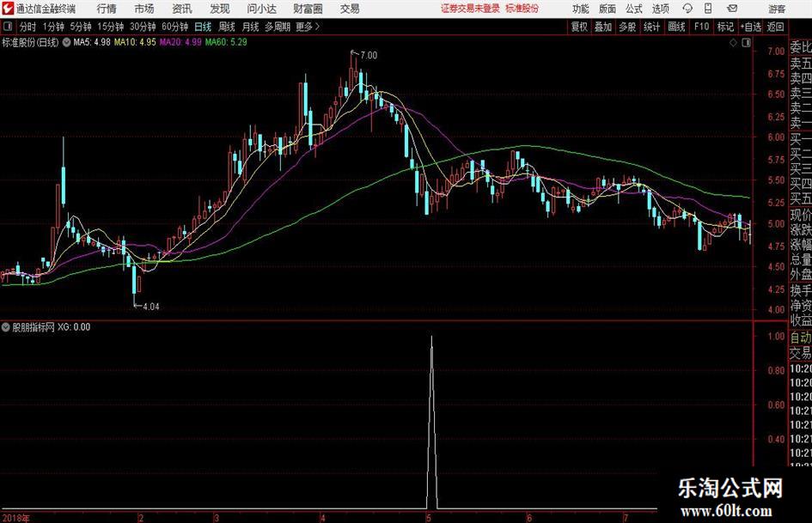Add stock via +自选 button

coord(751,27)
